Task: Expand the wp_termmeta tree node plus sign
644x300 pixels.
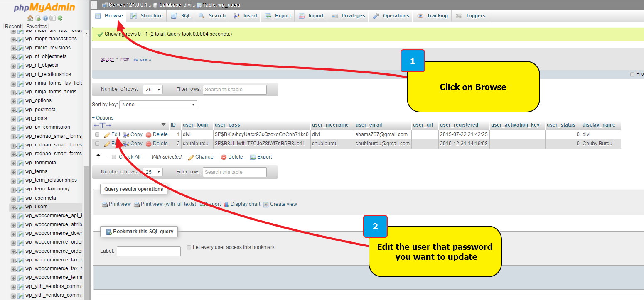Action: tap(13, 163)
